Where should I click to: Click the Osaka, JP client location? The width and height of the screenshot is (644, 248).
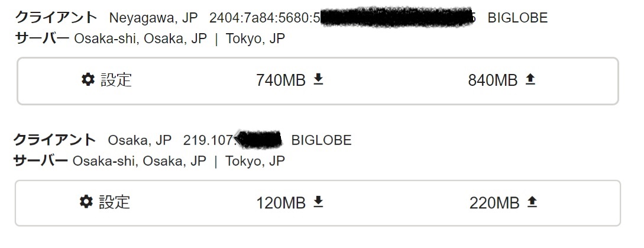click(140, 141)
